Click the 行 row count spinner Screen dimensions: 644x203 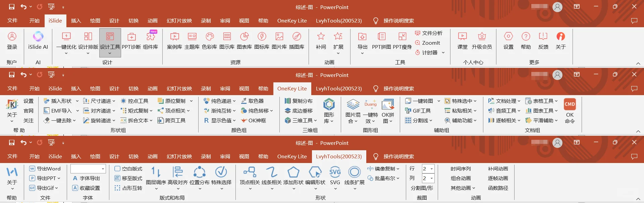[x=428, y=169]
